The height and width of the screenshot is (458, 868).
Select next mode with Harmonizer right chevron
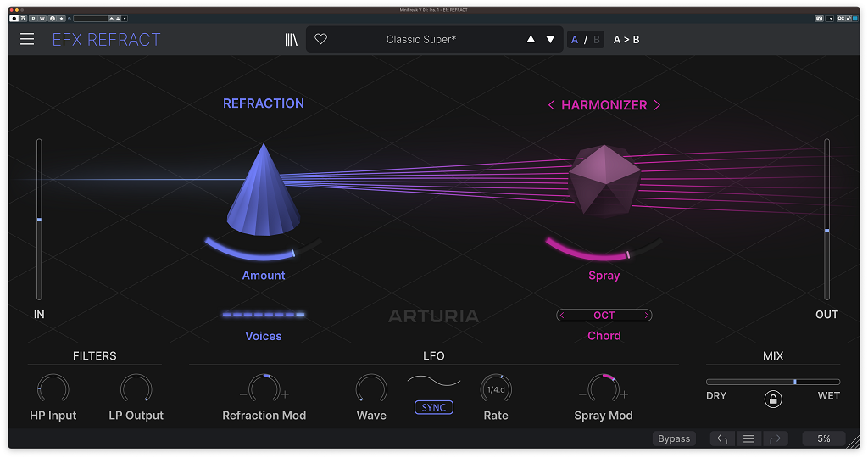pyautogui.click(x=657, y=105)
